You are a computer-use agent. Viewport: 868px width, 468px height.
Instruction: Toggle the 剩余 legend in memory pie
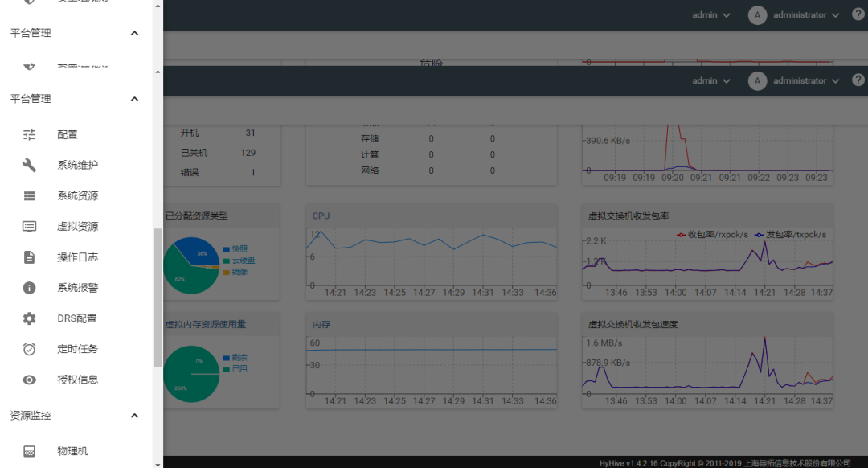[235, 358]
